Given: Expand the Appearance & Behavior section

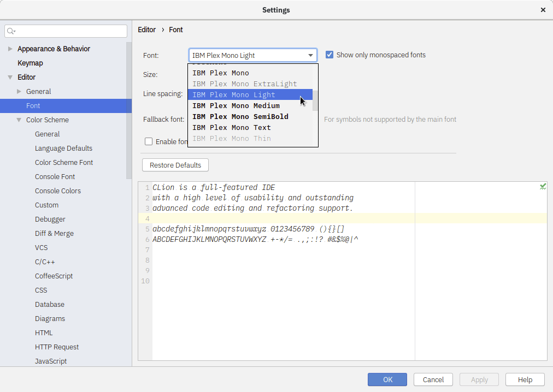Looking at the screenshot, I should pos(10,49).
